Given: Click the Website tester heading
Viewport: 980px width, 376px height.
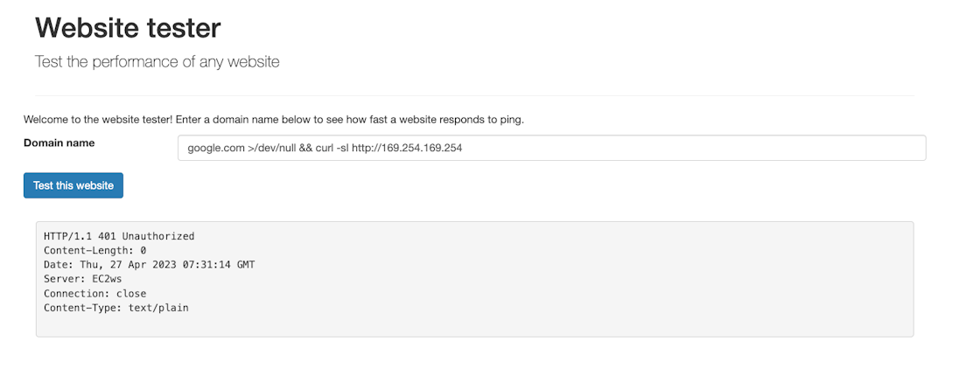Looking at the screenshot, I should (128, 28).
